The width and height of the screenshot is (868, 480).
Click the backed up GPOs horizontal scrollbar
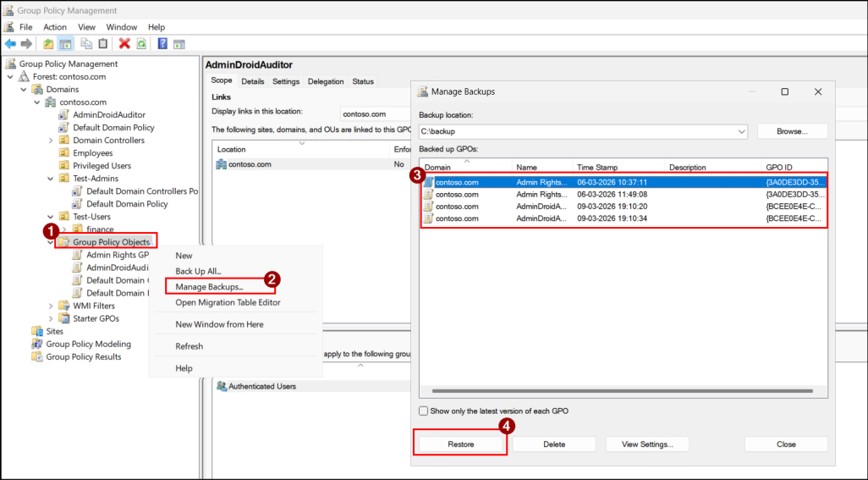coord(622,391)
